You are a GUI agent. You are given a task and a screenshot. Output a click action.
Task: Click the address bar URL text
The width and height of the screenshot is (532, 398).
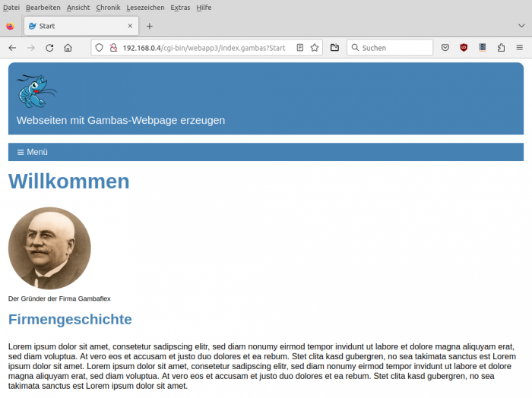point(204,47)
